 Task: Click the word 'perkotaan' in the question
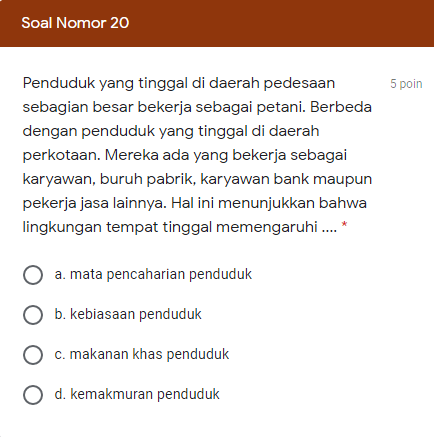(61, 155)
